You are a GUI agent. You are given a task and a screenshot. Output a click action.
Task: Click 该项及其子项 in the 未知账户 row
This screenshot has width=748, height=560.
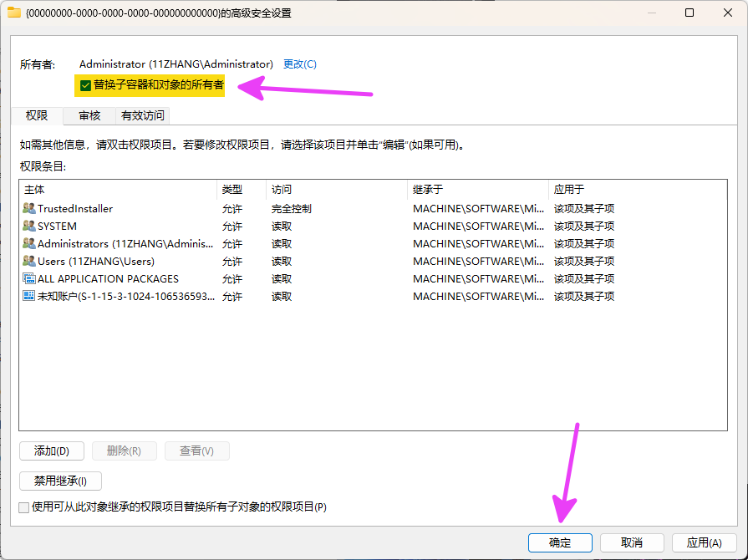tap(584, 296)
